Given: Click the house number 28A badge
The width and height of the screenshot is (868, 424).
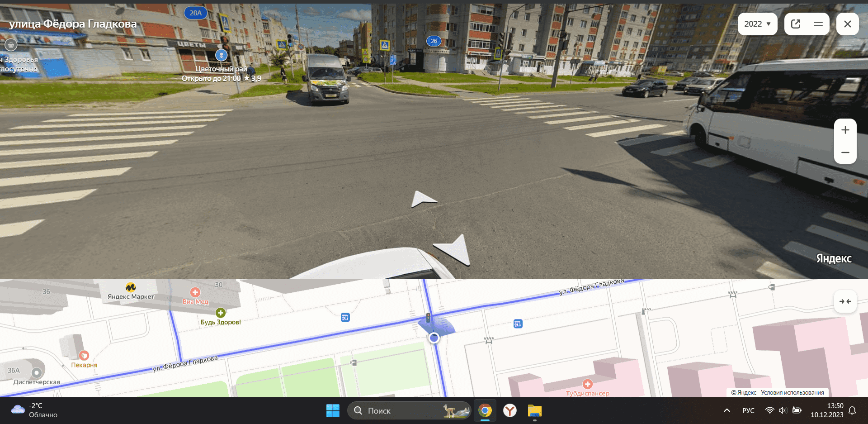Looking at the screenshot, I should point(195,13).
